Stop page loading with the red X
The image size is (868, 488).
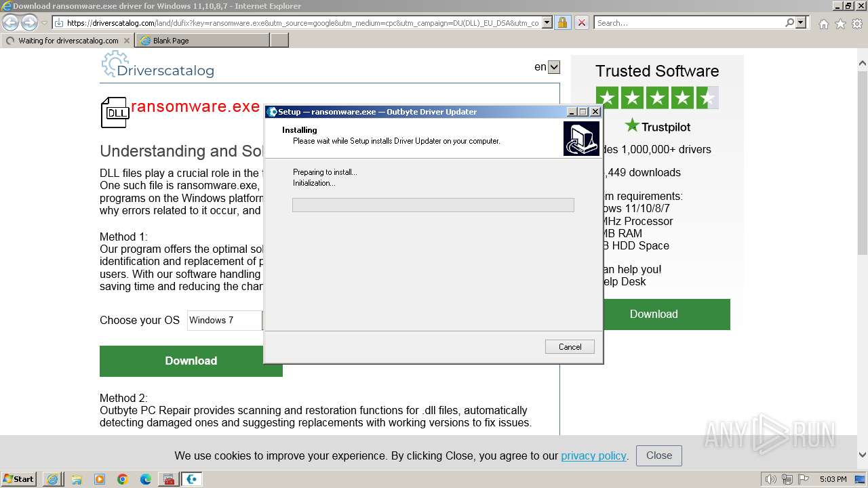coord(581,22)
